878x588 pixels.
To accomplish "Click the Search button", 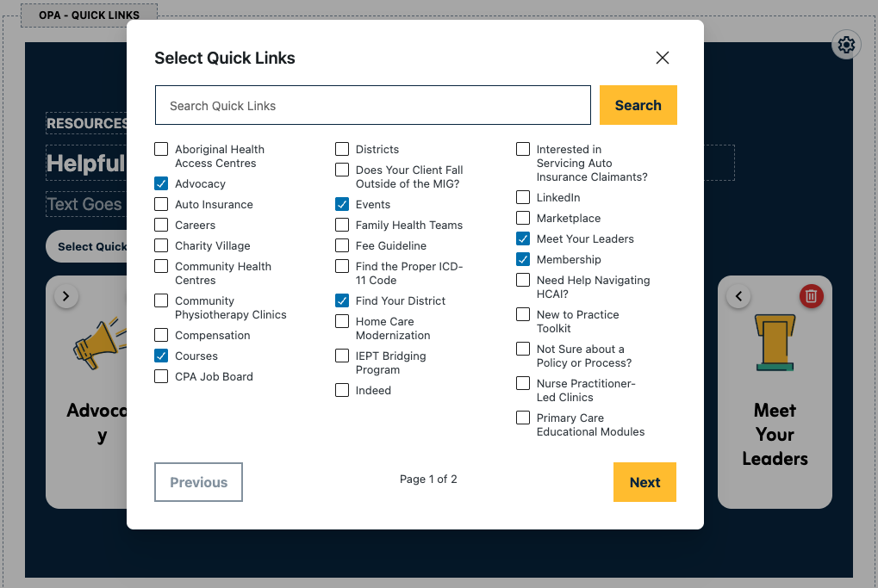I will point(638,104).
